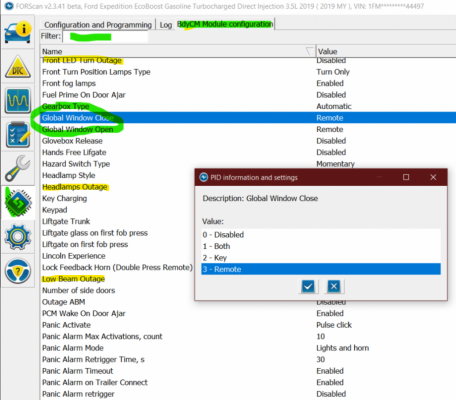The height and width of the screenshot is (400, 456).
Task: Select the Global Window Open row
Action: pos(248,129)
